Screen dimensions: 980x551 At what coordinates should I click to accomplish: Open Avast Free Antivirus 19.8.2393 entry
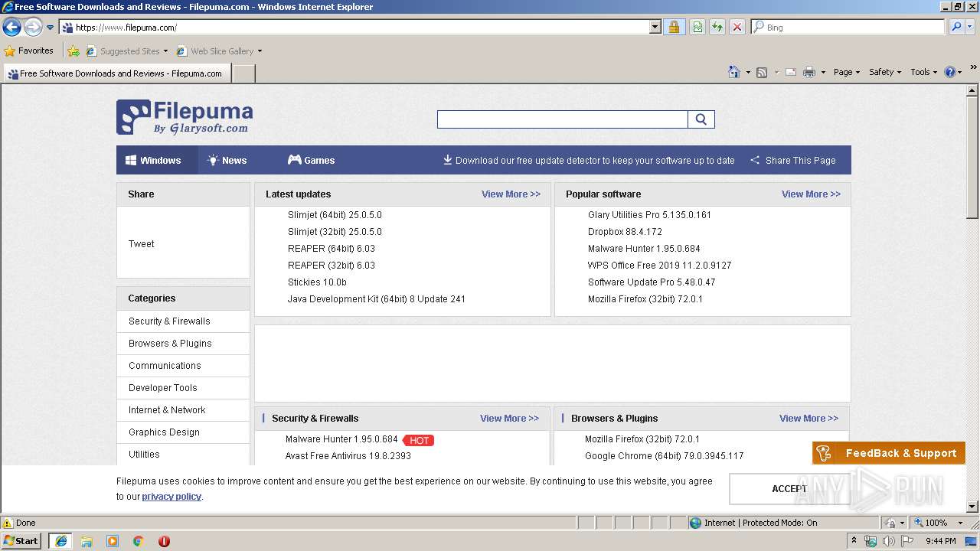[348, 456]
